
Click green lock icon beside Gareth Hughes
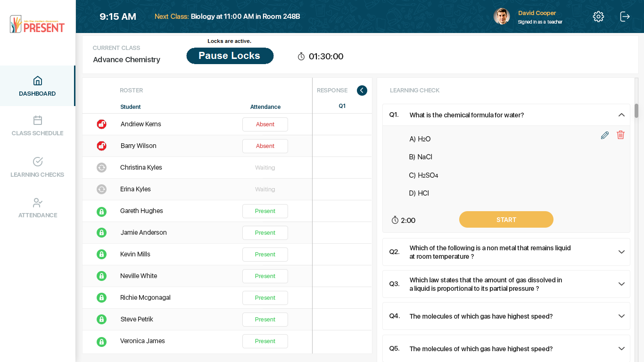coord(101,211)
